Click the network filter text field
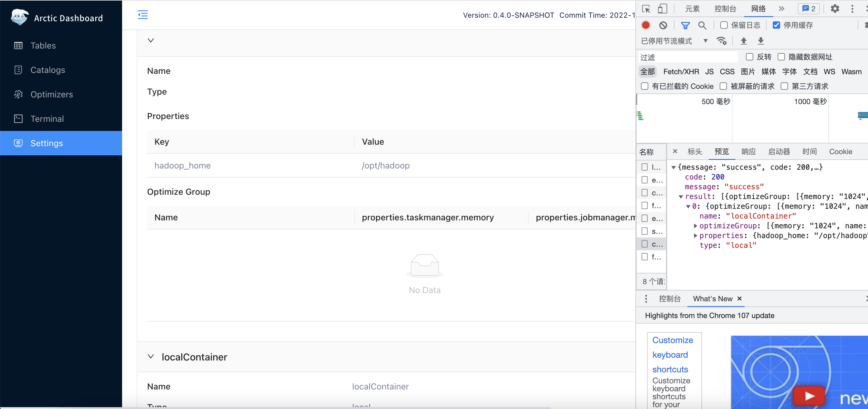The height and width of the screenshot is (409, 868). point(687,57)
